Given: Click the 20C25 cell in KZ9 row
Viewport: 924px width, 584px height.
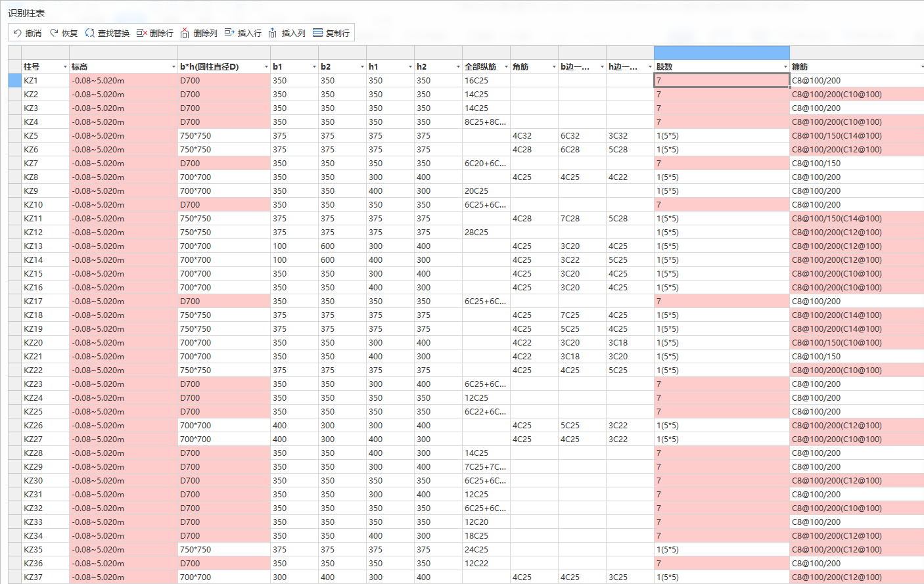Looking at the screenshot, I should point(486,191).
